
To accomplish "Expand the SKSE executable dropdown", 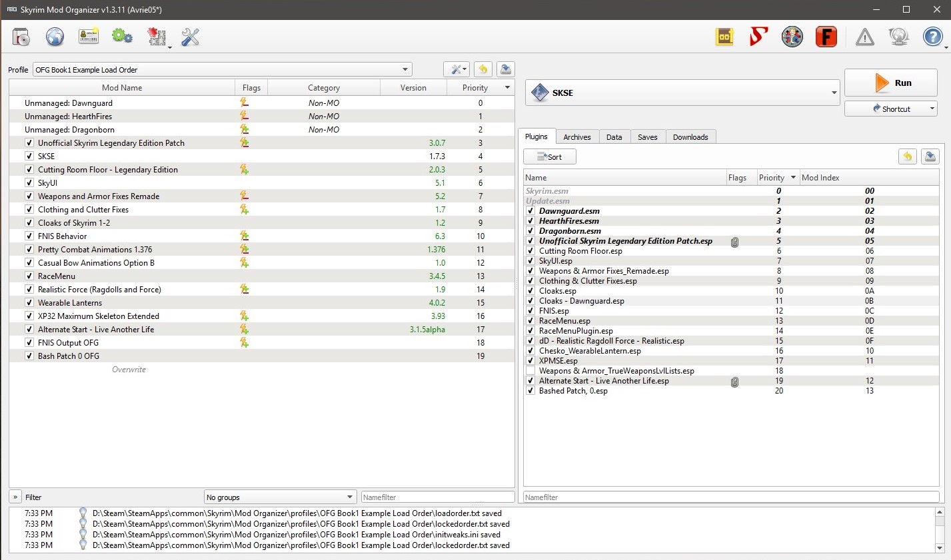I will click(x=834, y=93).
